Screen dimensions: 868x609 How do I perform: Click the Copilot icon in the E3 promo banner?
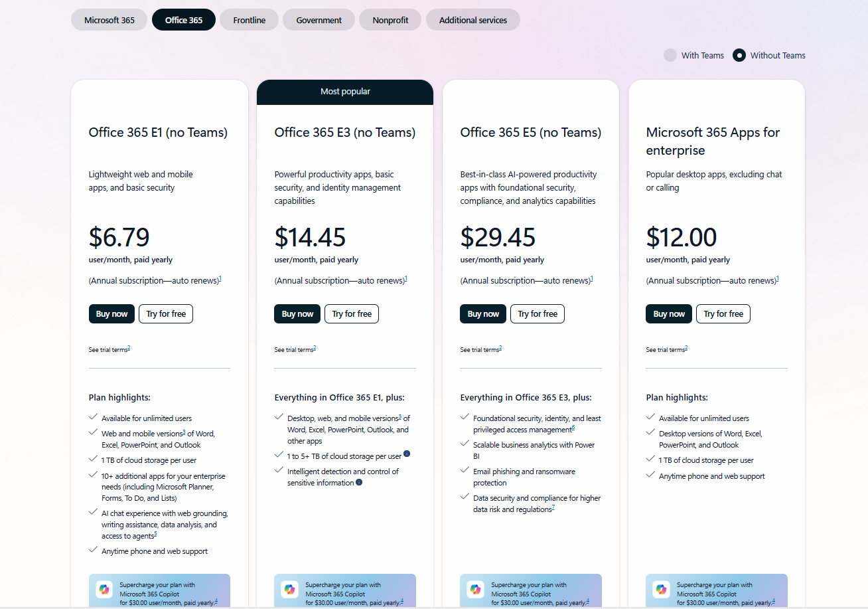289,589
